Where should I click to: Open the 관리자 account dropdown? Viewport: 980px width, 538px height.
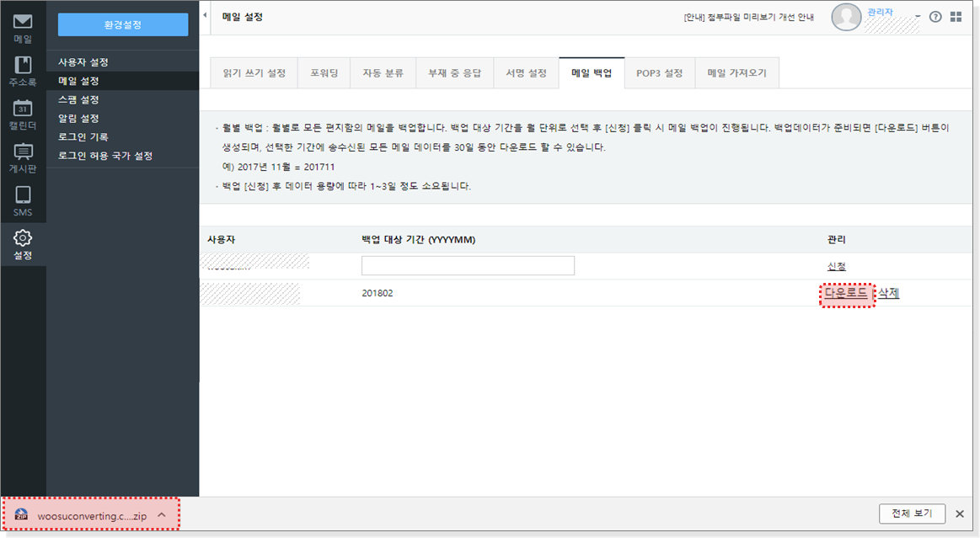(x=918, y=16)
